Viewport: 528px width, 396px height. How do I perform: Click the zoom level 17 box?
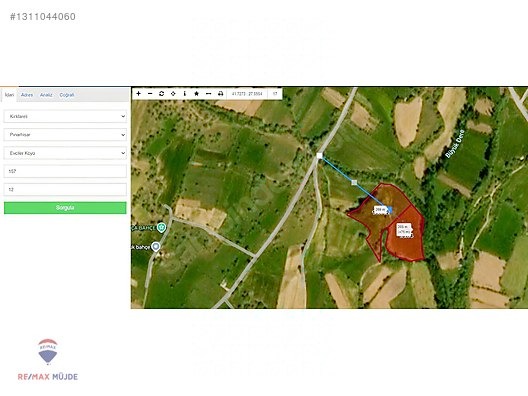pos(275,94)
